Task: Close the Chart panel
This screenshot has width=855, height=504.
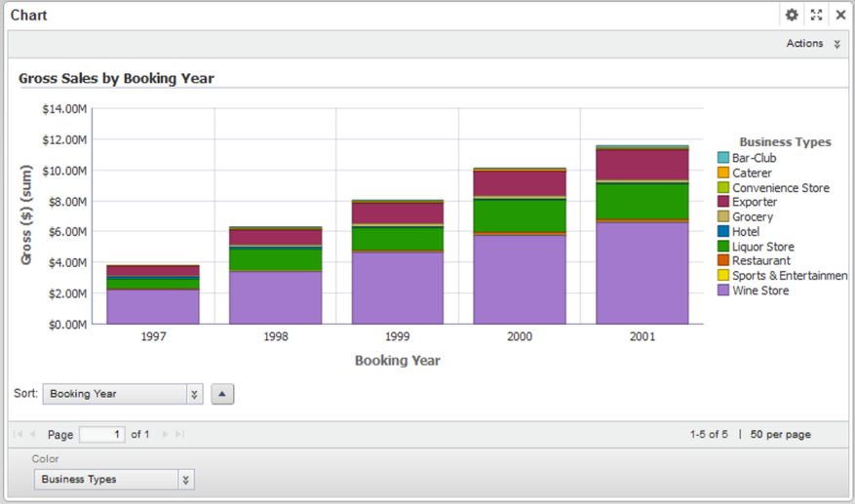Action: click(840, 15)
